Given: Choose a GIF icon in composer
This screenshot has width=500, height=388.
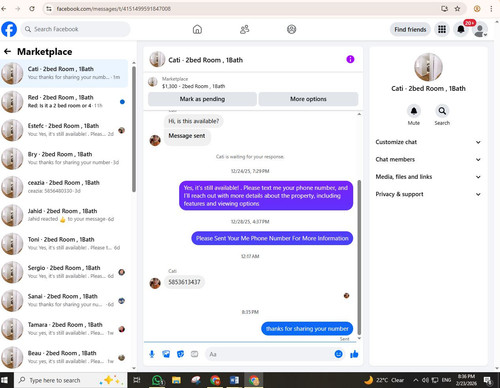Looking at the screenshot, I should pyautogui.click(x=194, y=354).
